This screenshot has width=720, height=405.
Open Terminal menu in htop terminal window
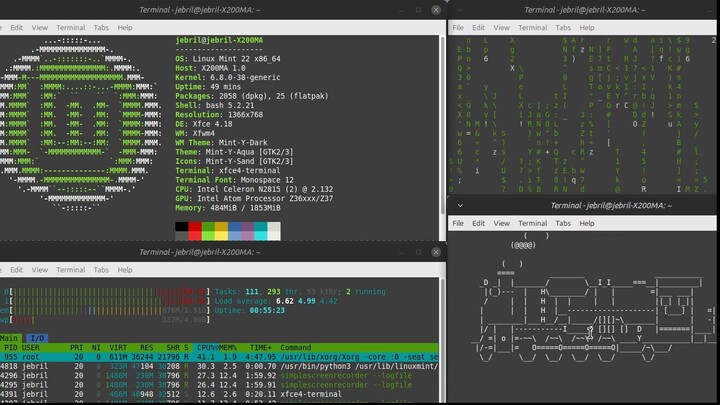71,270
